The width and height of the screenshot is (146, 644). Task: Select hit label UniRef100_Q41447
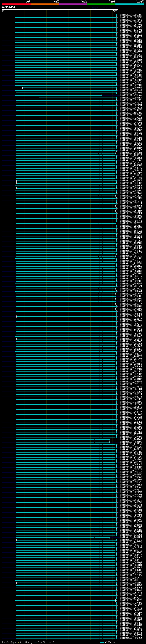(131, 414)
